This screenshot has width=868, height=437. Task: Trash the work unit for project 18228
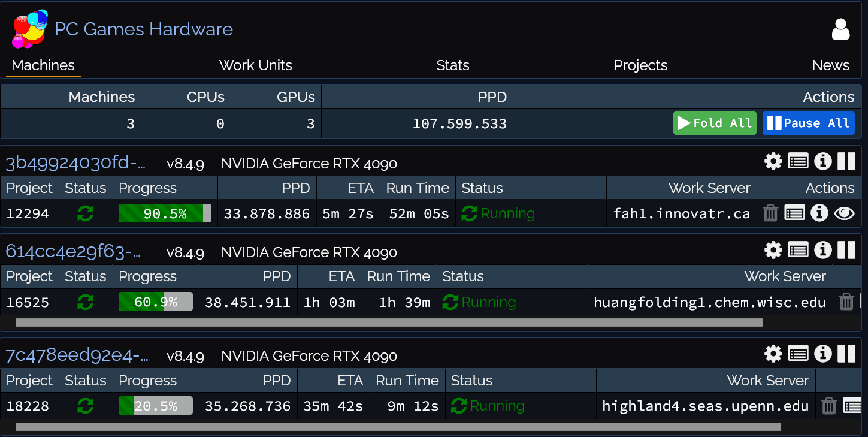[828, 406]
